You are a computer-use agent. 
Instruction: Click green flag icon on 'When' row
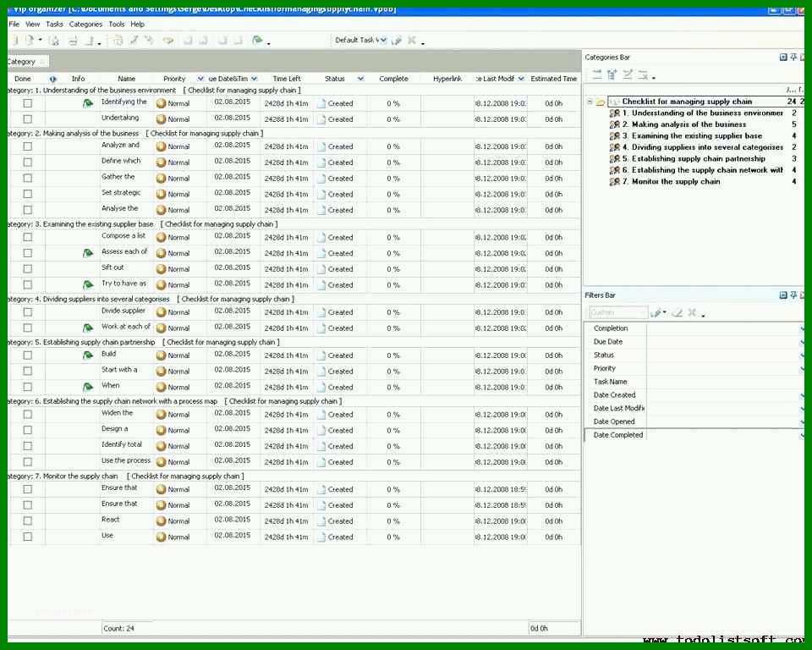click(88, 387)
